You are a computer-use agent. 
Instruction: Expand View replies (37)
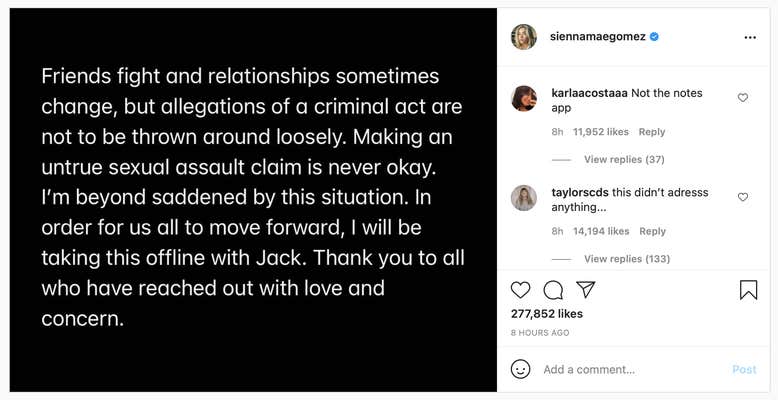coord(624,159)
